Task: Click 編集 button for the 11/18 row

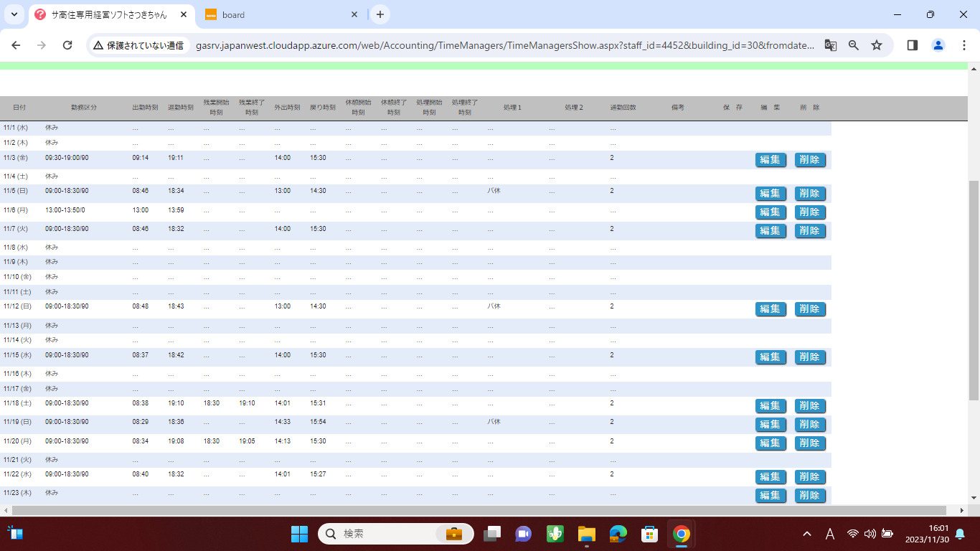Action: [771, 406]
